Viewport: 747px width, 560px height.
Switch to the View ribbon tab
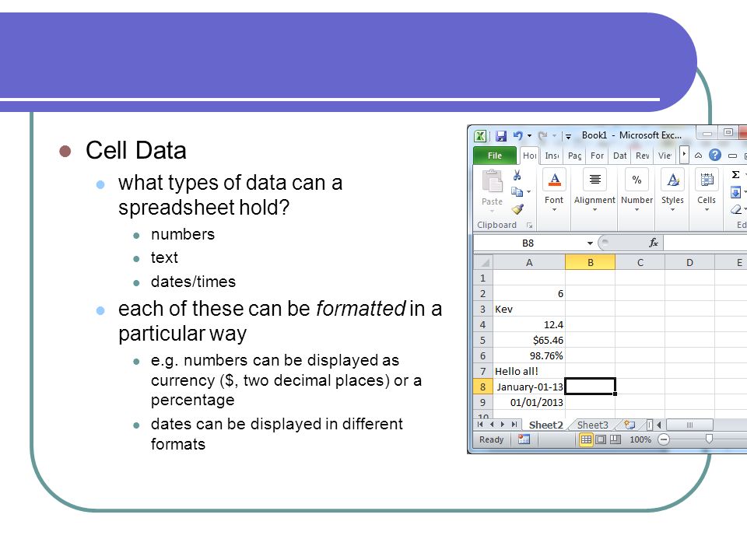pyautogui.click(x=665, y=156)
